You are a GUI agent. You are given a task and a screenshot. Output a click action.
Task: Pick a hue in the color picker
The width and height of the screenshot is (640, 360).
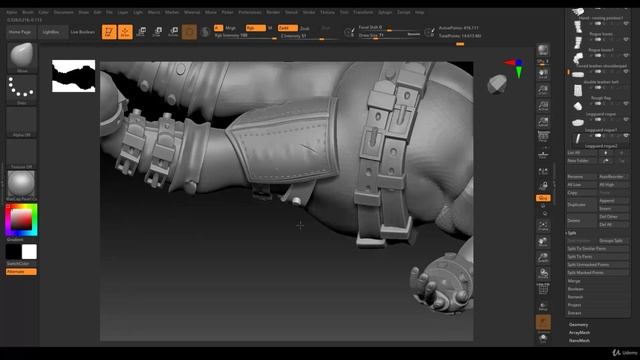[x=21, y=220]
